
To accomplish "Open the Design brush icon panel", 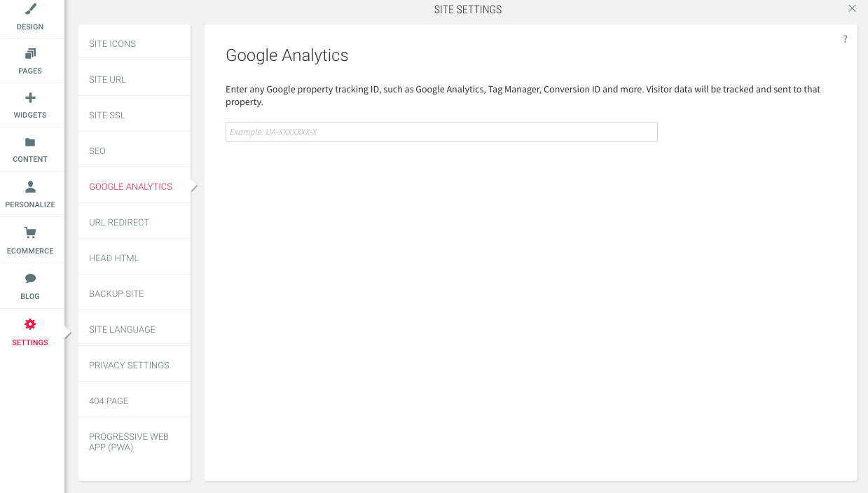I will [30, 9].
